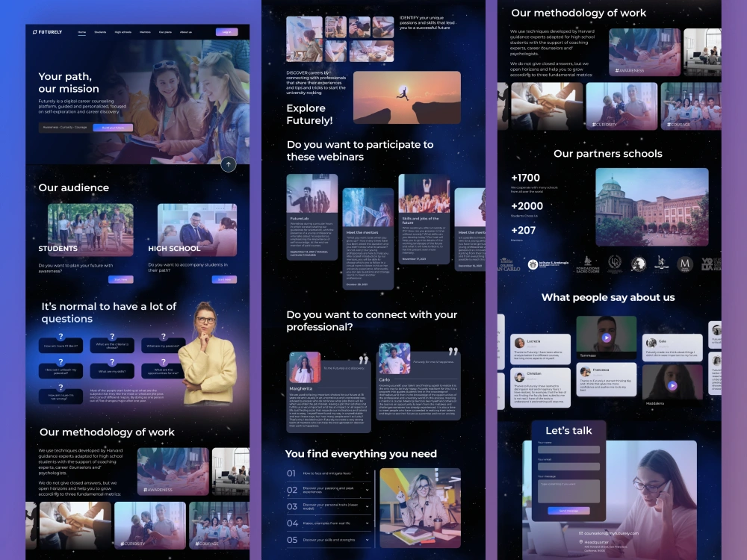Click the location pin beside Headquarter
This screenshot has height=560, width=747.
[580, 542]
